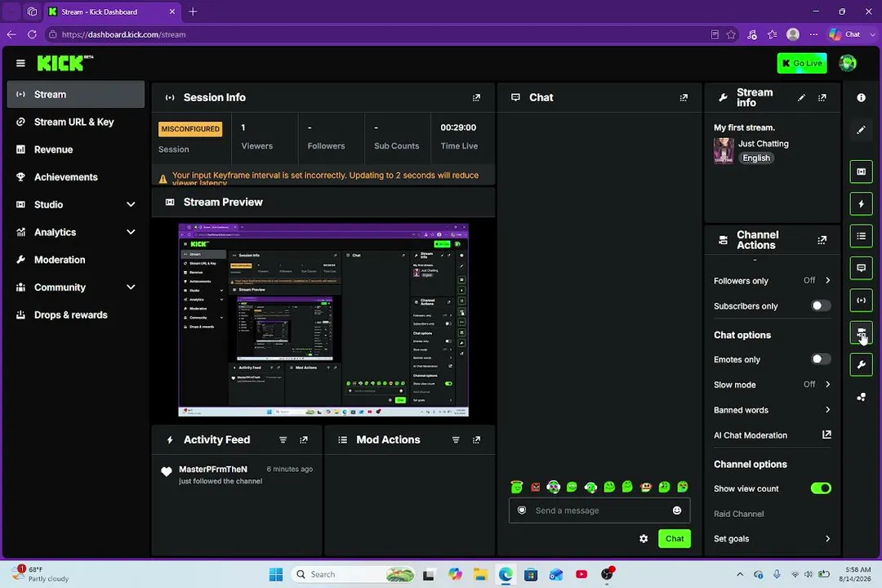Open the user avatar menu

(x=847, y=63)
